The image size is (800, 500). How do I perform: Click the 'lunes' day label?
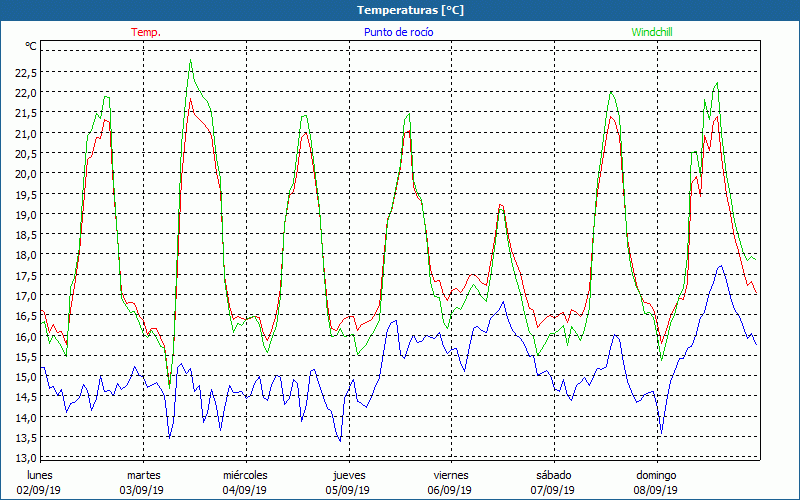40,475
